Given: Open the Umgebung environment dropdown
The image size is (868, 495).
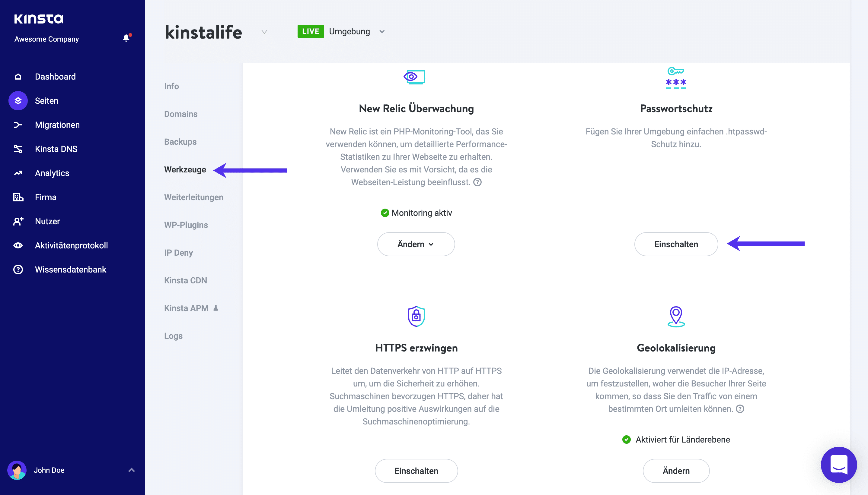Looking at the screenshot, I should coord(382,32).
